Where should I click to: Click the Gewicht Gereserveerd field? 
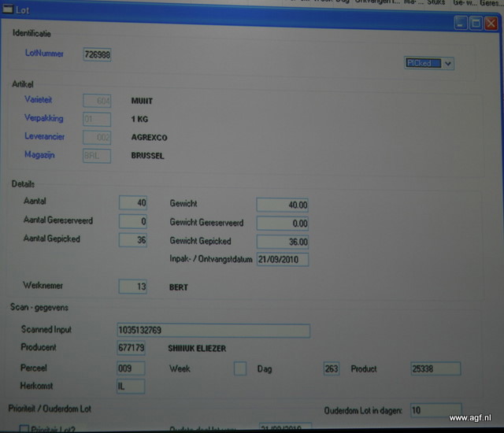tap(283, 223)
